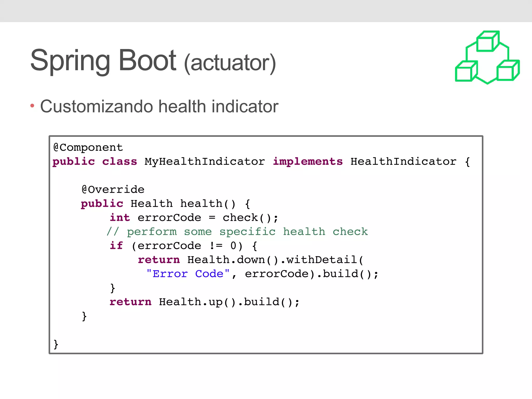Click the 'Customizando health indicator' bullet text
The image size is (532, 399).
point(159,106)
